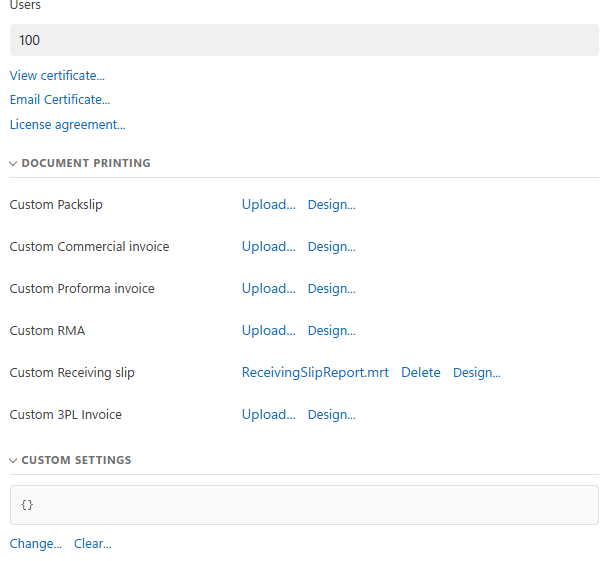The image size is (611, 561).
Task: Open ReceivingSlipReport.mrt file link
Action: [x=315, y=372]
